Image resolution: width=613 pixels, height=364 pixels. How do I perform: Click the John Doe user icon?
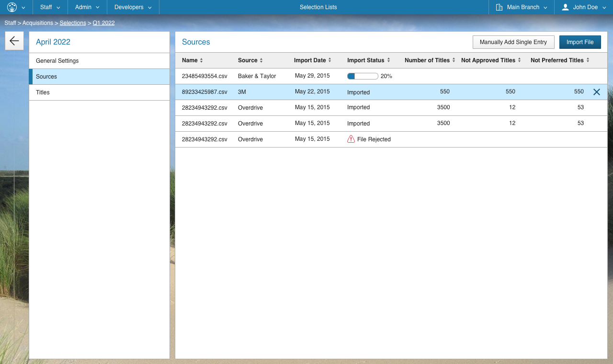[x=565, y=7]
